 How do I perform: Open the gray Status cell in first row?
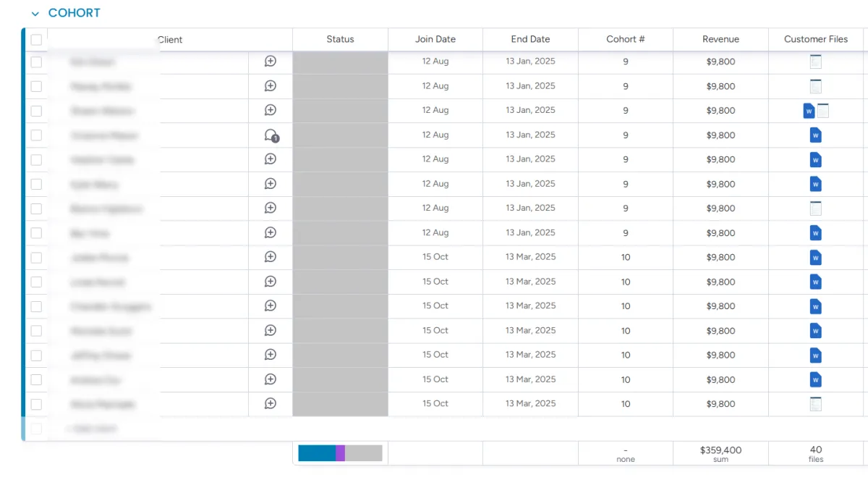[x=340, y=62]
